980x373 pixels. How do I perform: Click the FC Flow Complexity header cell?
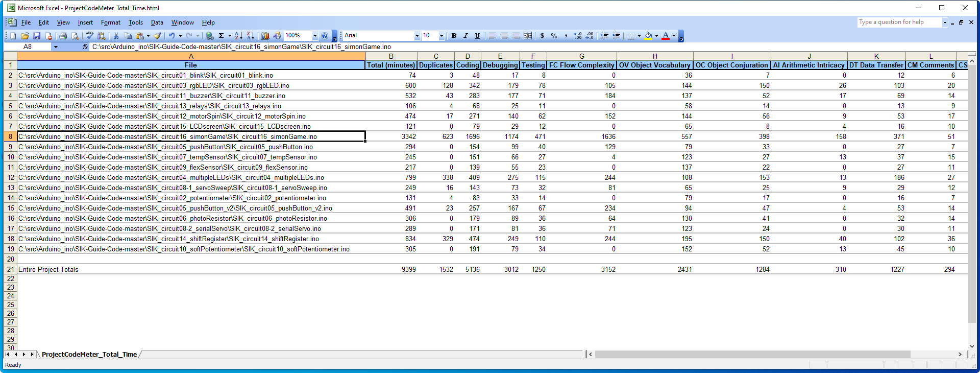(x=581, y=65)
